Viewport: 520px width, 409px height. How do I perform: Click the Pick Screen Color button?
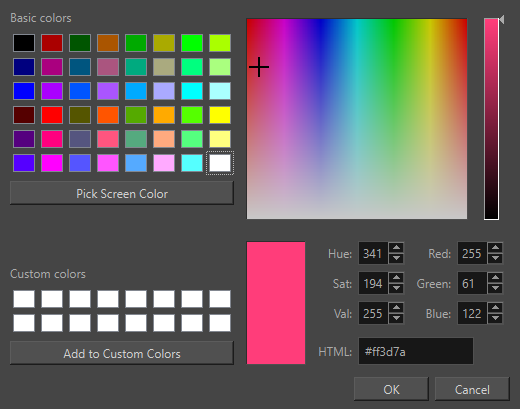click(122, 193)
